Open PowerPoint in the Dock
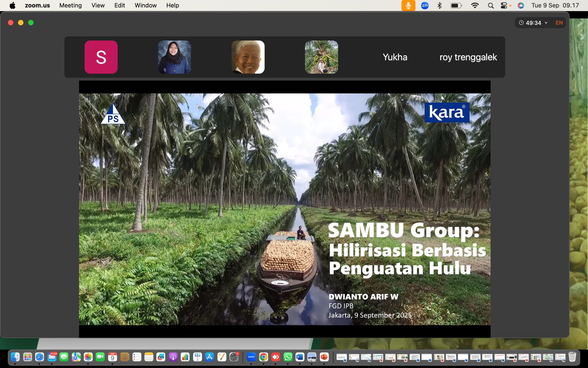The image size is (588, 368). [324, 357]
